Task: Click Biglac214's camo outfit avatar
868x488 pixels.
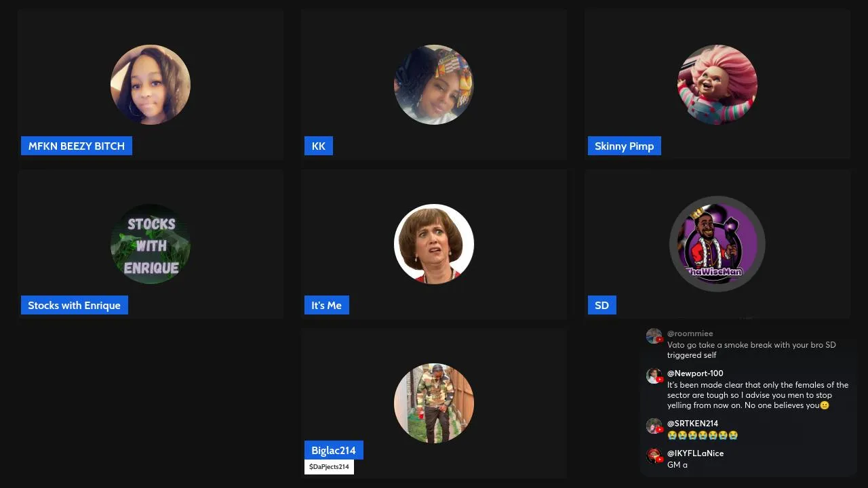Action: 434,403
